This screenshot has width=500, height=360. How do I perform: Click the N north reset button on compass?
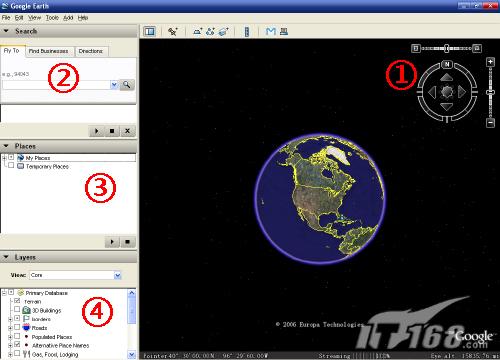(447, 64)
